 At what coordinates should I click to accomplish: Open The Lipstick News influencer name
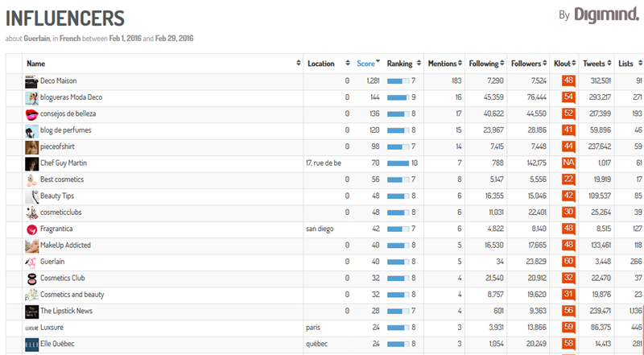66,311
